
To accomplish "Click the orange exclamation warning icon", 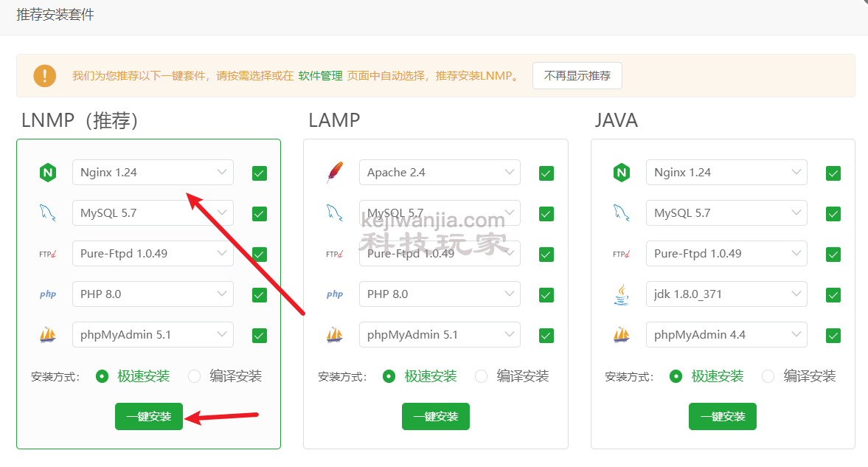I will click(45, 76).
